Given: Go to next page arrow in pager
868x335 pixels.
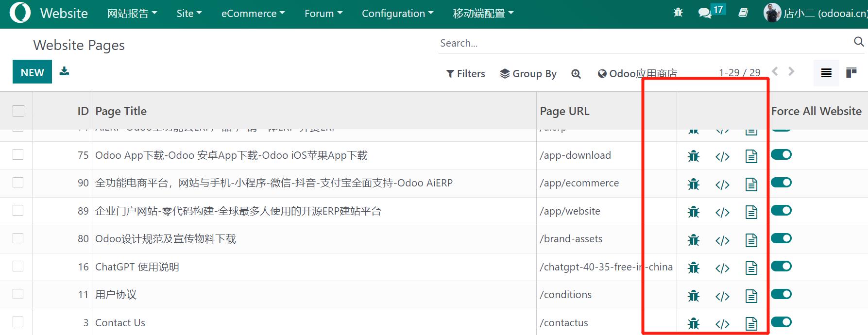Looking at the screenshot, I should 791,72.
